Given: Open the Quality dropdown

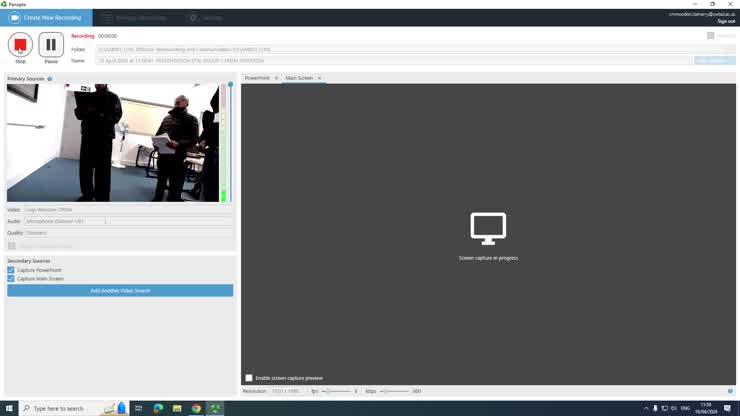Looking at the screenshot, I should [128, 233].
